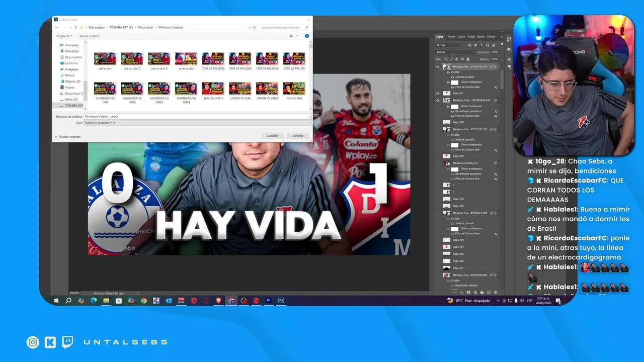Filter layers by adjustment layer icon
The width and height of the screenshot is (644, 362).
point(475,45)
